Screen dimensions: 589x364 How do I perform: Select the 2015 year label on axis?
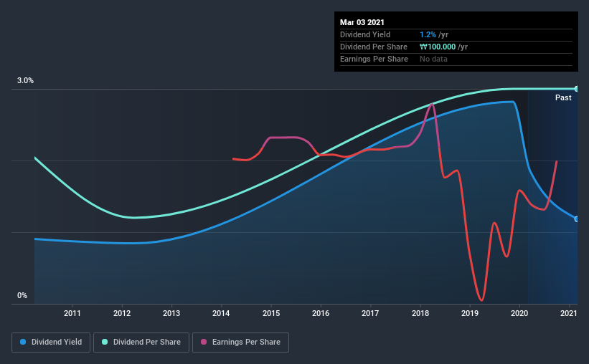[271, 313]
